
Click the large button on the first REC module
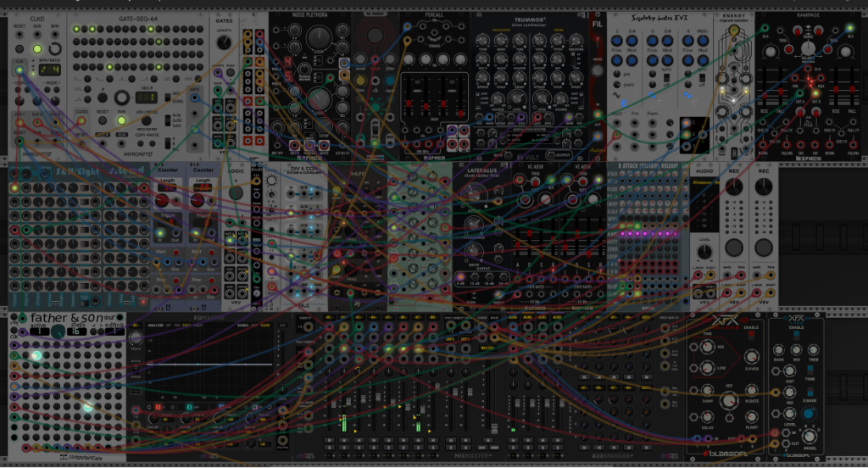coord(734,248)
